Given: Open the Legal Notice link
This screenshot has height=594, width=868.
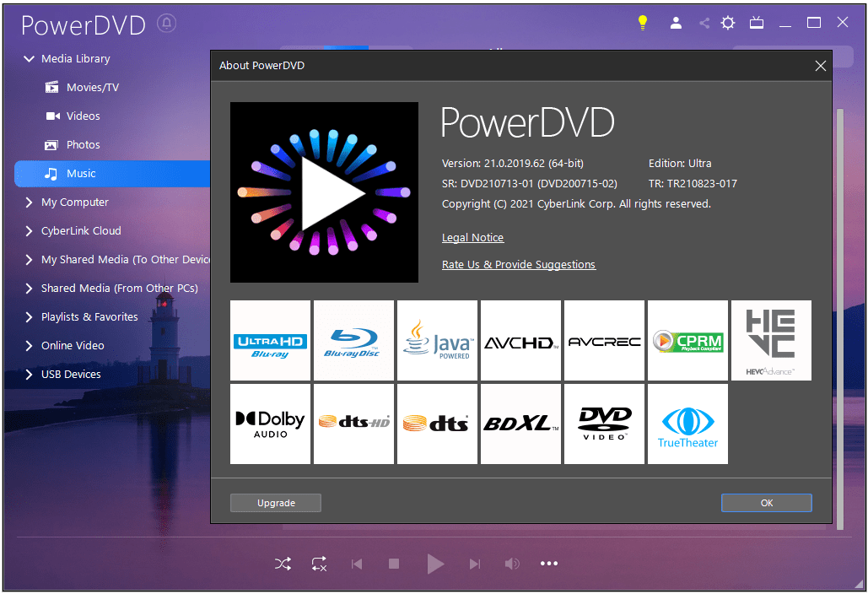Looking at the screenshot, I should point(472,237).
